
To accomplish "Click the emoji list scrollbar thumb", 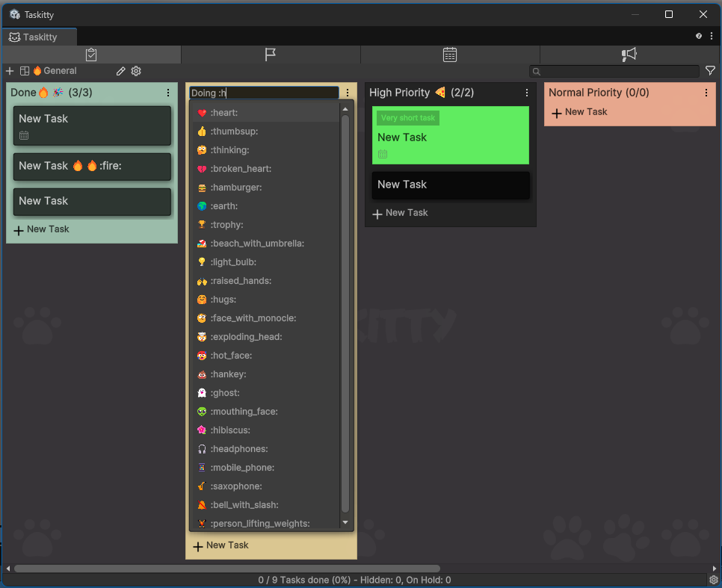I will point(345,314).
